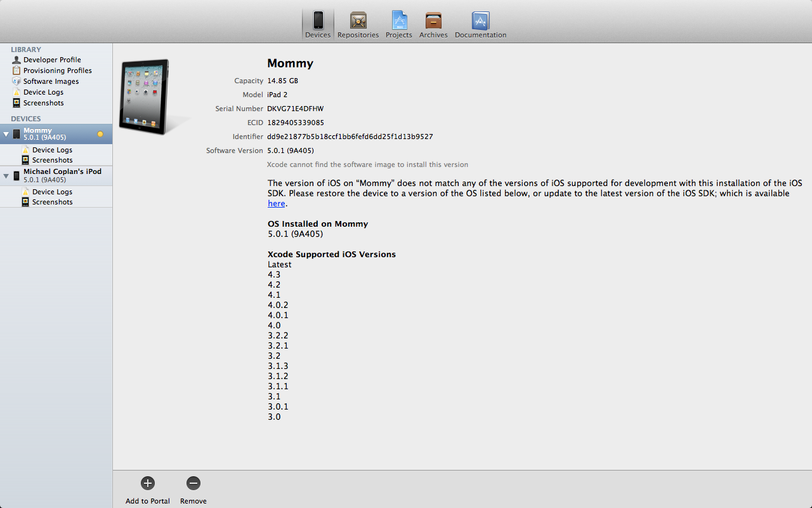Image resolution: width=812 pixels, height=508 pixels.
Task: Open the Devices tab in toolbar
Action: [x=318, y=25]
